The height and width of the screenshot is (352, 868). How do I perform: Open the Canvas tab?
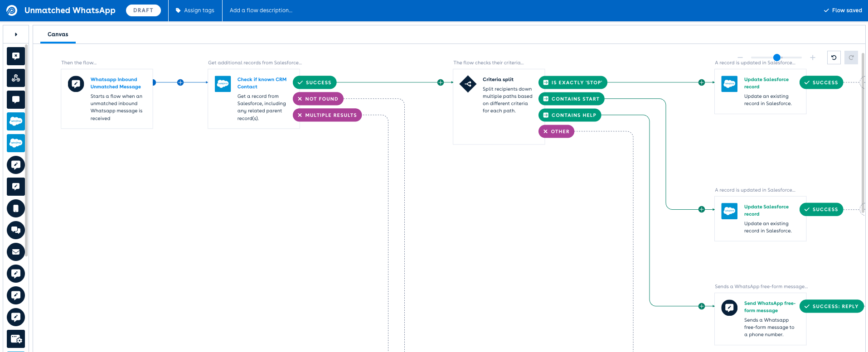(x=58, y=34)
